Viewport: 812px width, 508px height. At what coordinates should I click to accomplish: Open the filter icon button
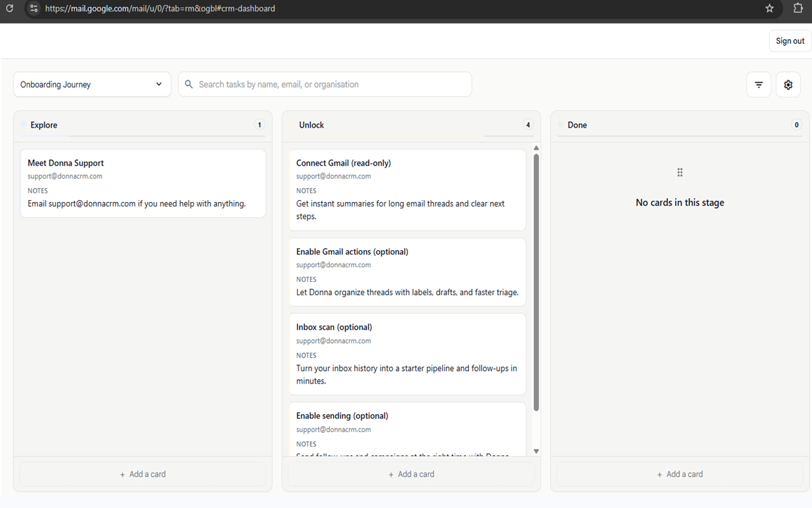pyautogui.click(x=759, y=84)
